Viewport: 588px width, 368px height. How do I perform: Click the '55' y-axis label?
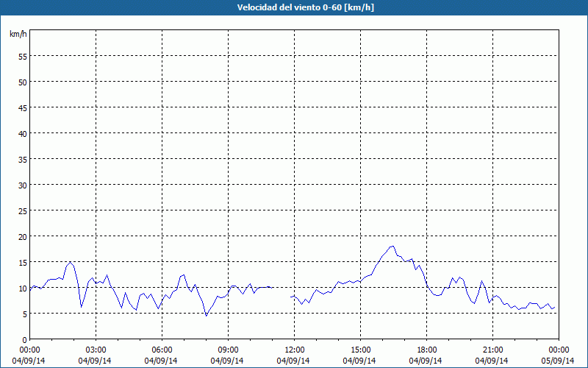coord(23,57)
